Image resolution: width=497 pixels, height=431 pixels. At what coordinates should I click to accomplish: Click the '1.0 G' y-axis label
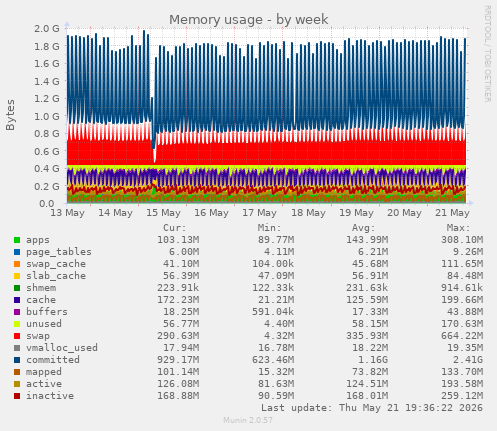tap(47, 116)
